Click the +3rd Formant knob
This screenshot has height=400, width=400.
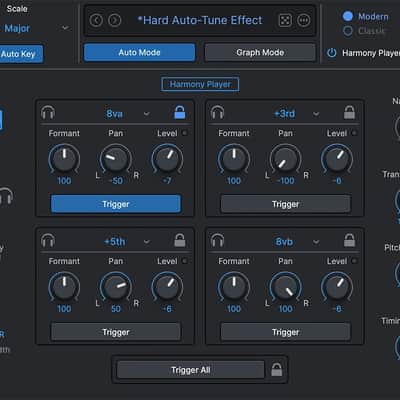coord(234,159)
